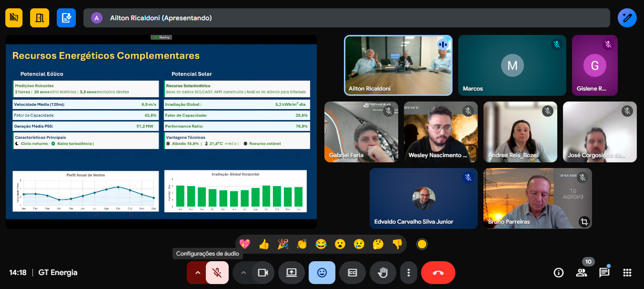Click the magic pen icon top right
The width and height of the screenshot is (644, 289).
click(x=627, y=18)
